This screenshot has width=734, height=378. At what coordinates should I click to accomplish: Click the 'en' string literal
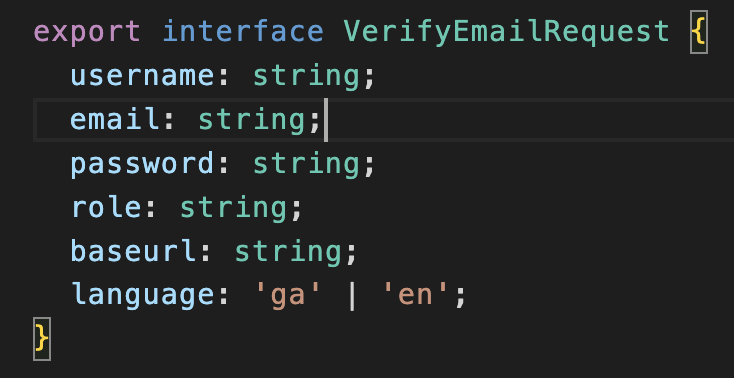(x=415, y=296)
